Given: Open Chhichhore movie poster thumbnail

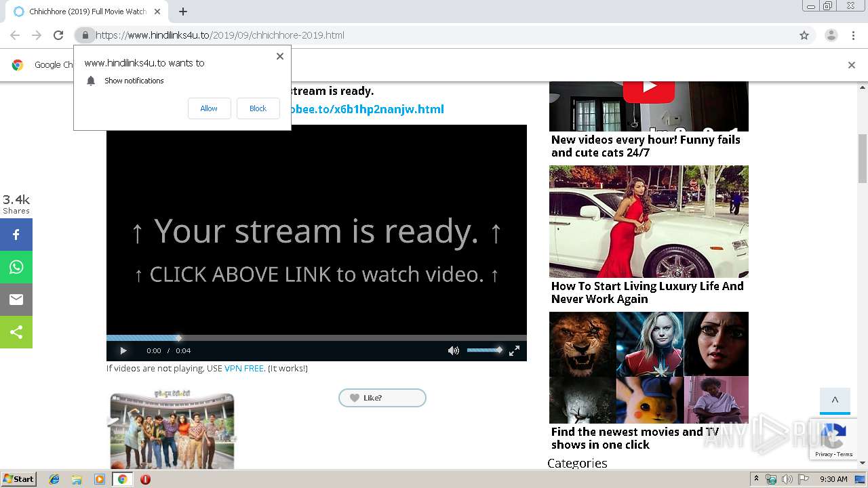Looking at the screenshot, I should point(172,430).
